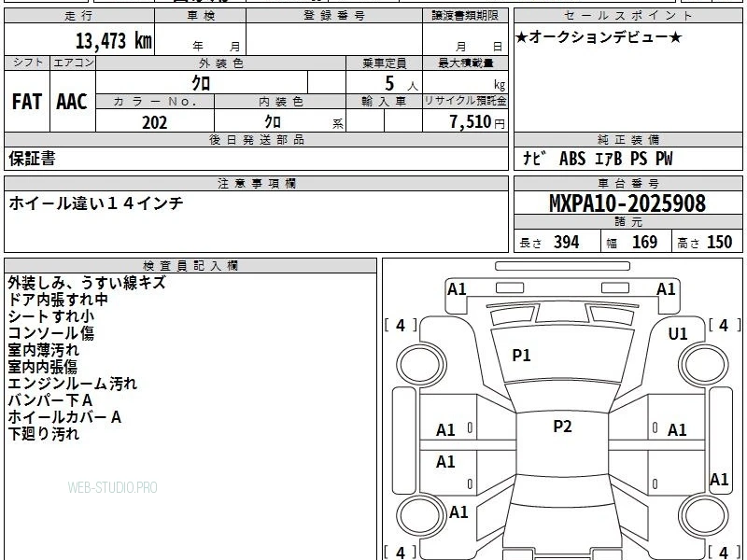Click the P1 mark on the car diagram
This screenshot has width=747, height=560.
click(521, 356)
